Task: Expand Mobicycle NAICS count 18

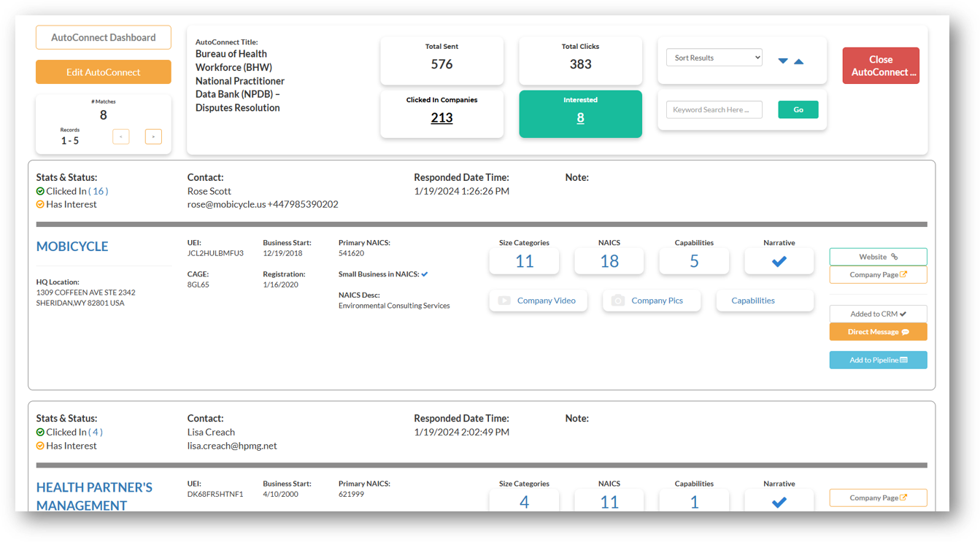Action: coord(609,261)
